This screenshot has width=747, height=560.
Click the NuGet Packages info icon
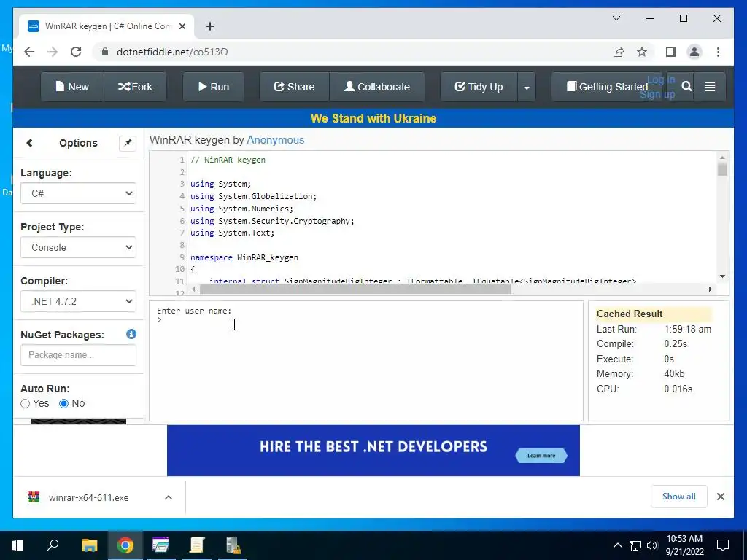click(131, 334)
